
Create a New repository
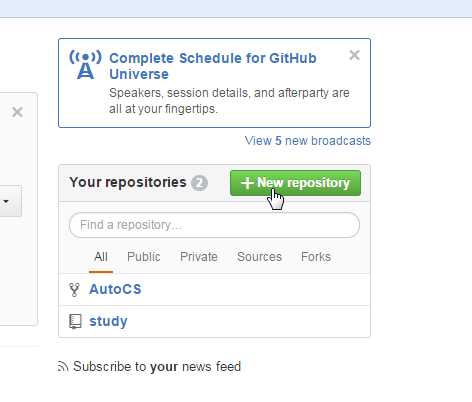click(x=295, y=183)
